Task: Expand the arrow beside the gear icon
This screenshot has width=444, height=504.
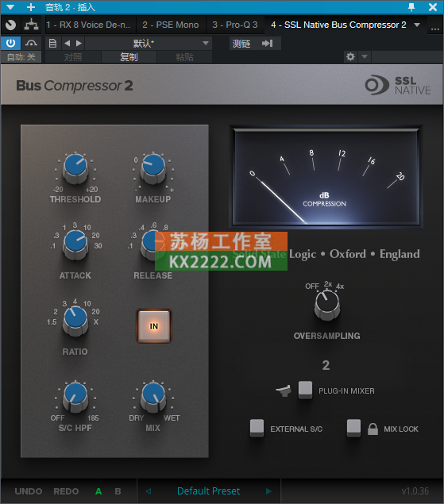Action: (x=365, y=57)
